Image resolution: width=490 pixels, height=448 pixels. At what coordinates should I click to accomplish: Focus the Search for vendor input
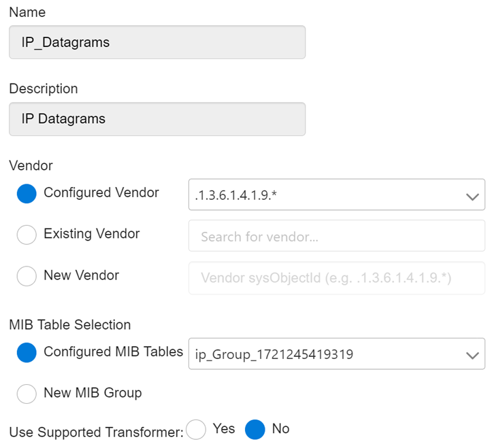point(336,237)
